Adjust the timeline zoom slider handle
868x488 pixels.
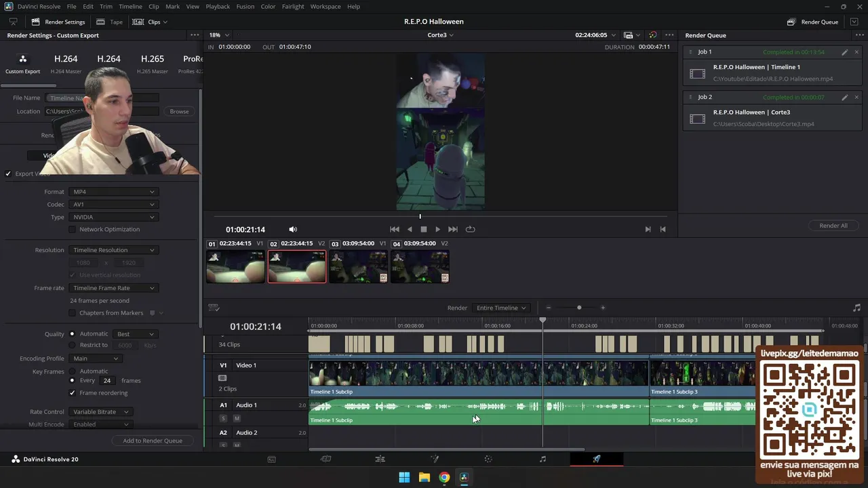pos(579,308)
